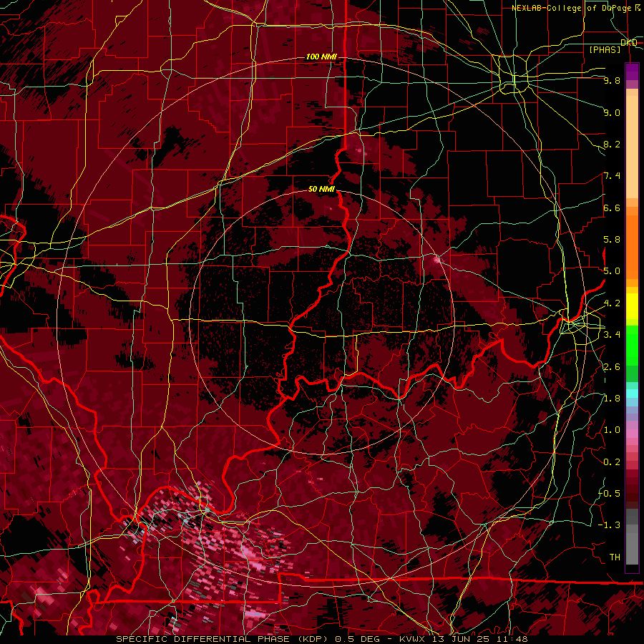
Task: Click the 7.4 value on the color scale
Action: click(612, 176)
